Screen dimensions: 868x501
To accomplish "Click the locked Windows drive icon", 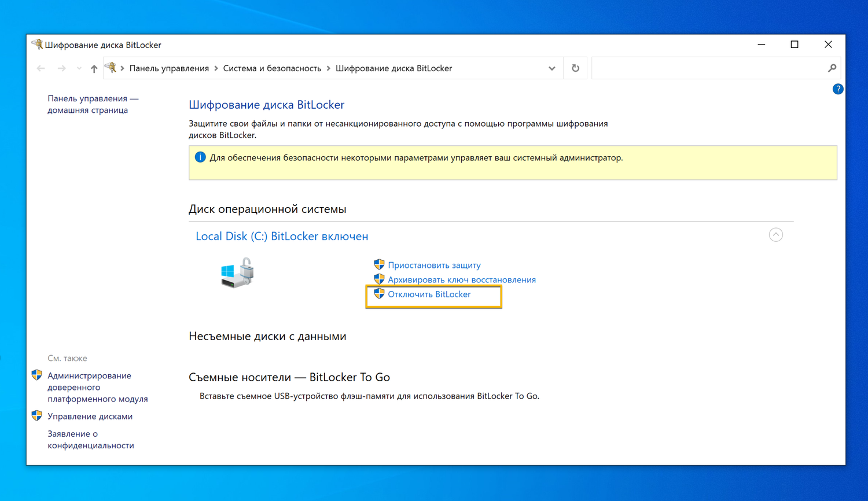I will [237, 273].
